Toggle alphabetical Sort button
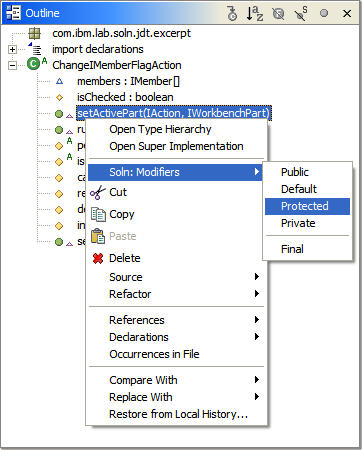The width and height of the screenshot is (362, 450). pos(255,13)
